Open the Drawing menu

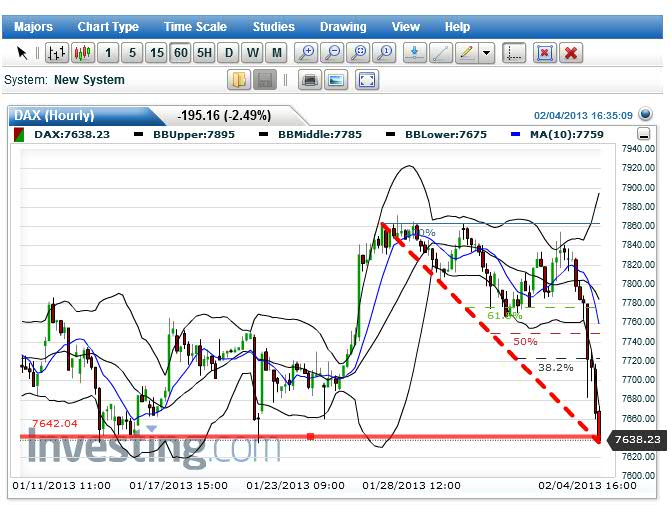[343, 27]
